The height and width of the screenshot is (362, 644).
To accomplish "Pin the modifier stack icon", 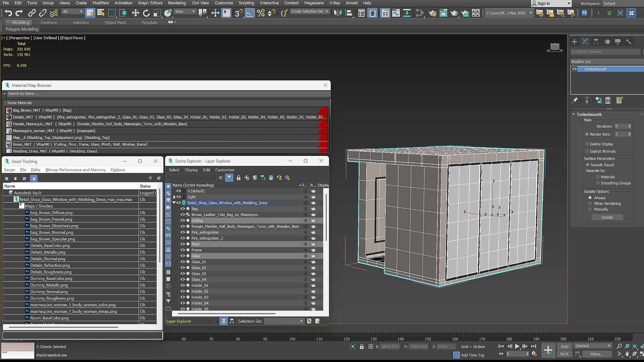I will (575, 100).
